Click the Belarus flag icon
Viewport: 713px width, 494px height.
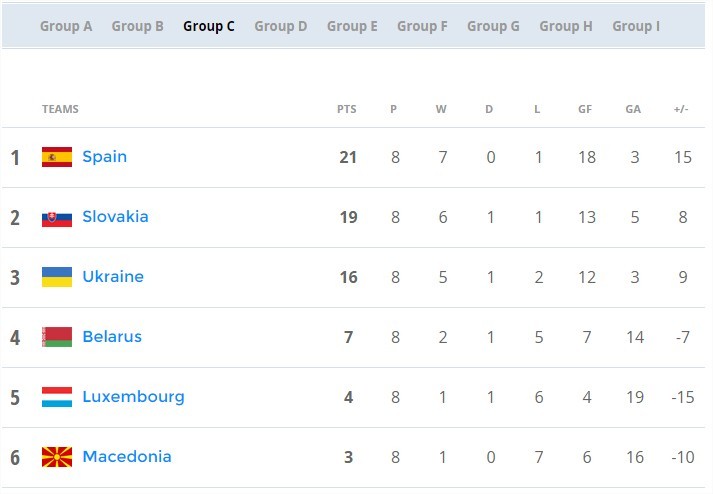coord(57,337)
